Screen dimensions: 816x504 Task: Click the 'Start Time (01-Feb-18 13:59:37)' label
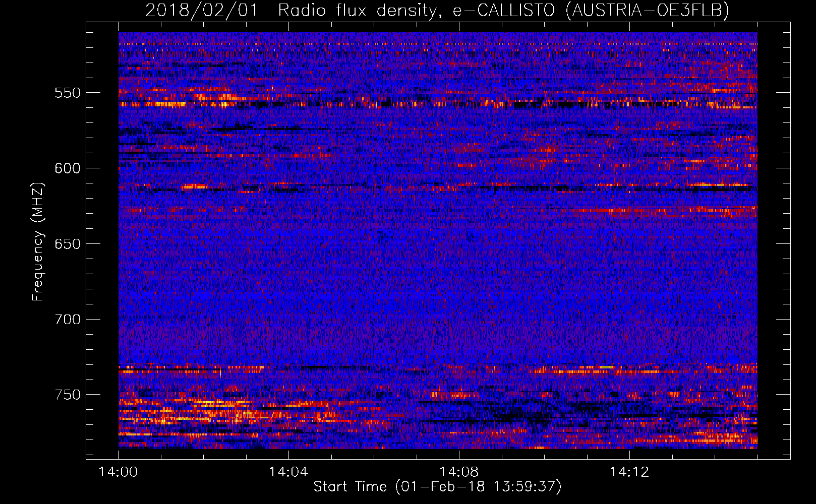[x=437, y=487]
